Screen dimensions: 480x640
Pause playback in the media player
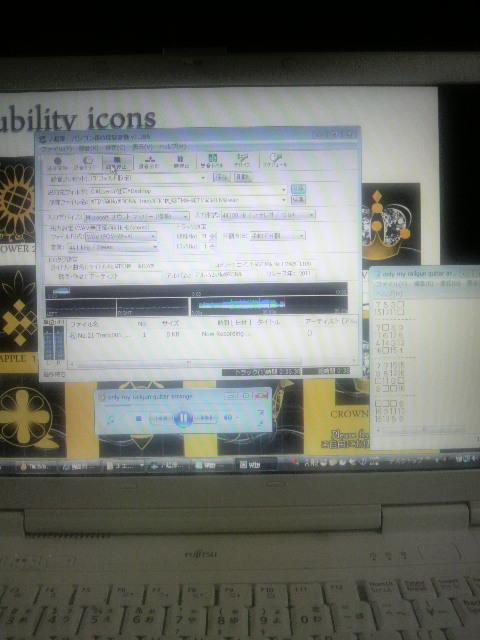click(x=183, y=418)
